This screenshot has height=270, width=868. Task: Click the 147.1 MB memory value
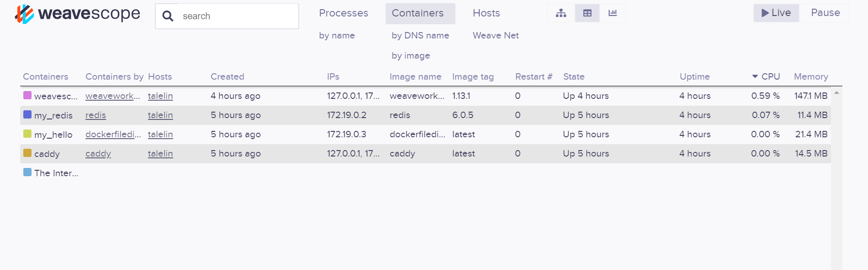point(811,96)
